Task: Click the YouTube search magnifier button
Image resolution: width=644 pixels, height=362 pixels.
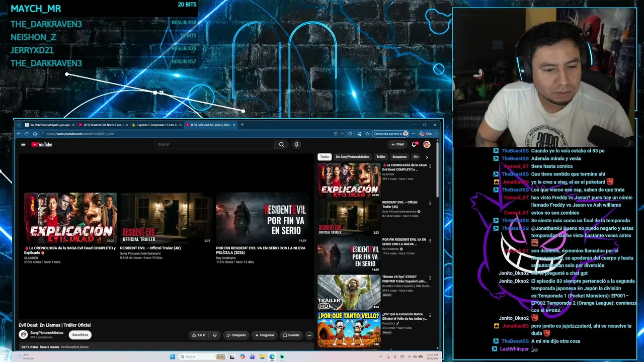Action: coord(281,144)
